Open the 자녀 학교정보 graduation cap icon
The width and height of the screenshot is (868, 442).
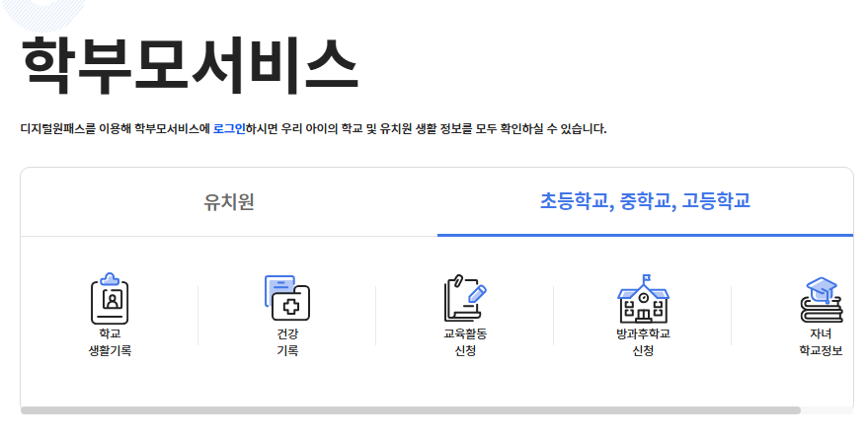(821, 300)
